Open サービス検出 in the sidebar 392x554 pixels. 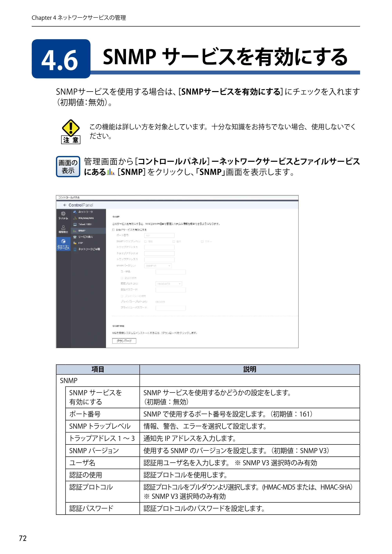coord(88,237)
